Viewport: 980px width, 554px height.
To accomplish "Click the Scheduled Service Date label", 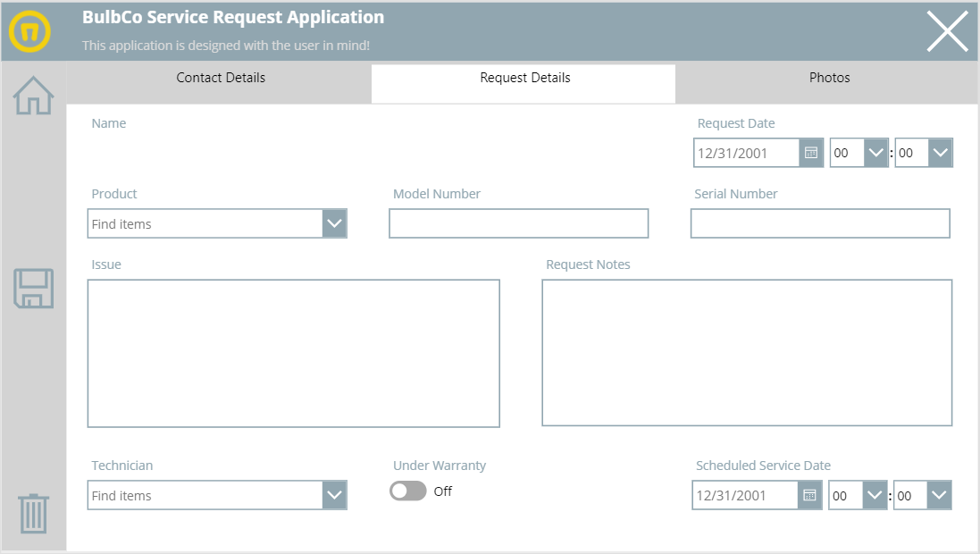I will click(763, 466).
